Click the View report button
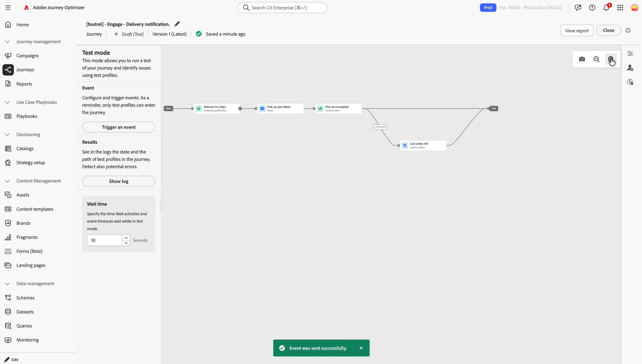This screenshot has height=364, width=642. 577,30
